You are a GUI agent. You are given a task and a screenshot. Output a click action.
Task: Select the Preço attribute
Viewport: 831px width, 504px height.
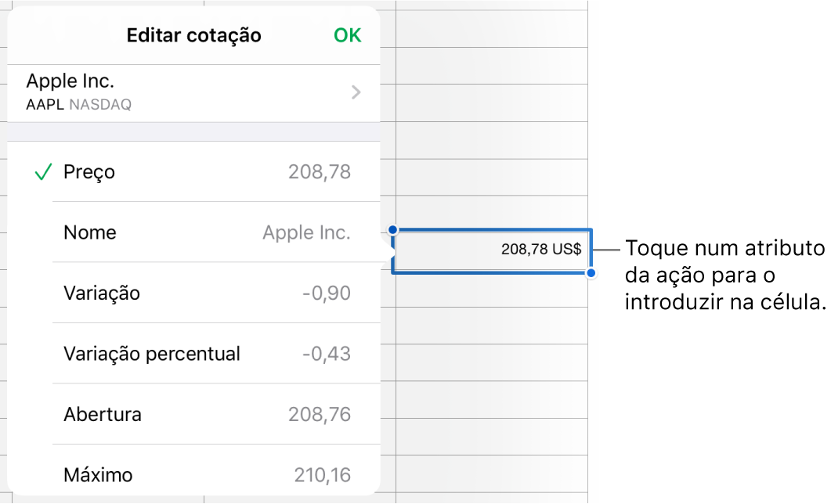click(89, 171)
